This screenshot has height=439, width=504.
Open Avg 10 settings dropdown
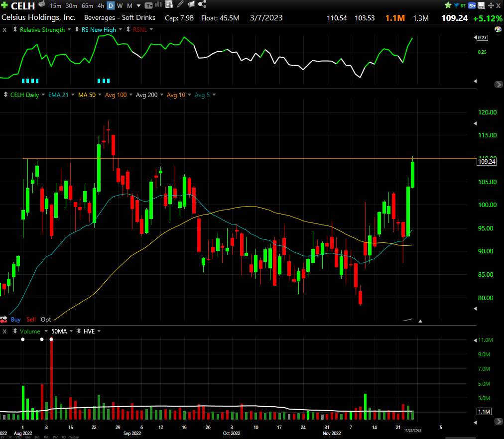tap(189, 95)
